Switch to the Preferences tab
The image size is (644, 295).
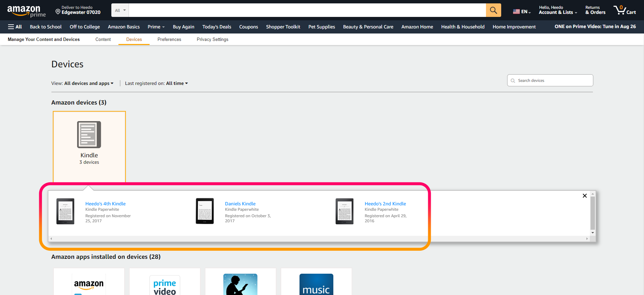coord(169,39)
